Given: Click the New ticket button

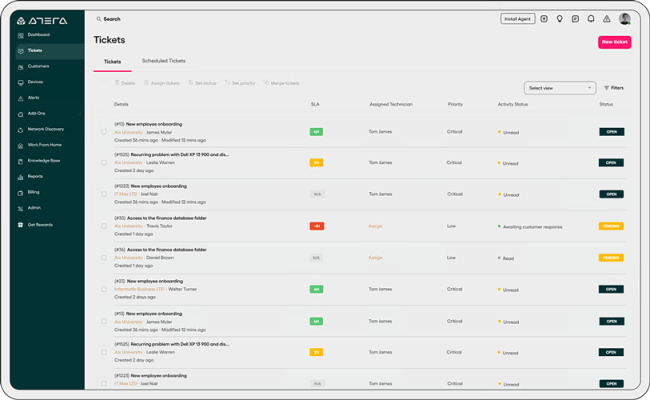Looking at the screenshot, I should coord(614,42).
